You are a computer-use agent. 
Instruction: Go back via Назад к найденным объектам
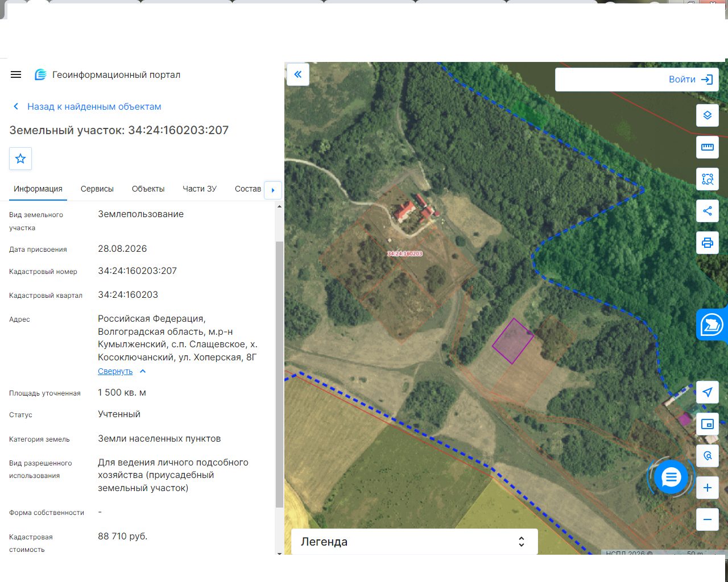click(86, 106)
